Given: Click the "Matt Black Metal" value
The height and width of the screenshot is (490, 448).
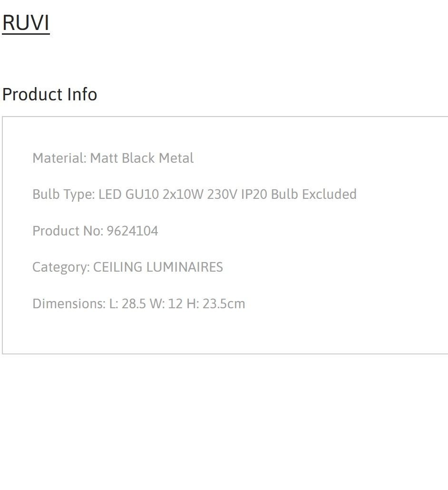Looking at the screenshot, I should coord(142,158).
